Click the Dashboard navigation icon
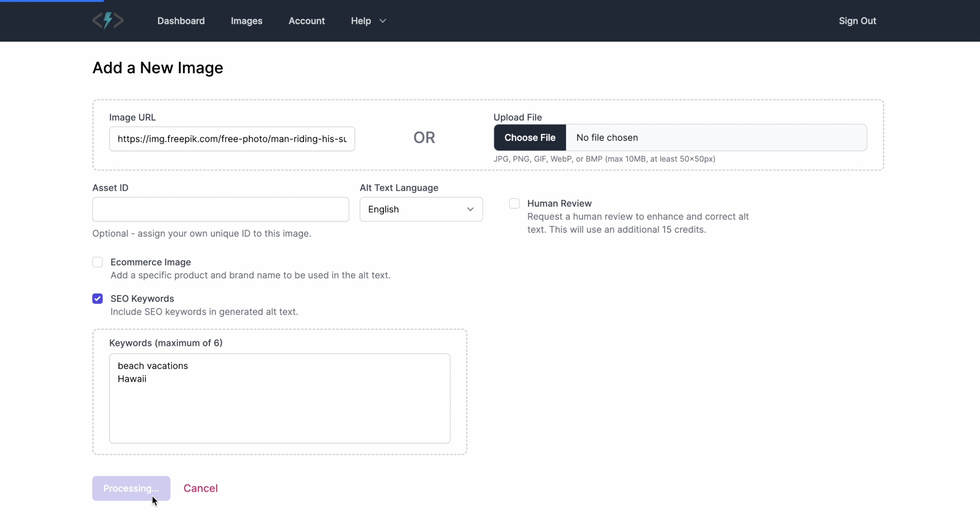 (x=181, y=21)
